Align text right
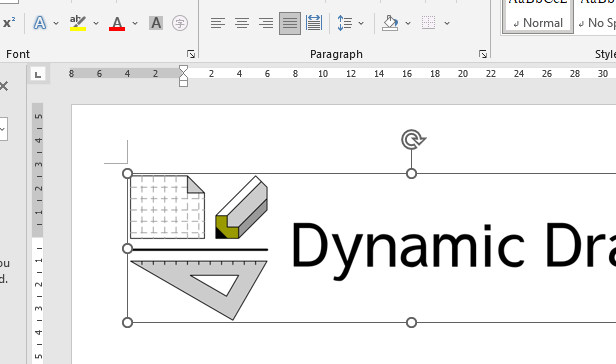 pos(266,23)
